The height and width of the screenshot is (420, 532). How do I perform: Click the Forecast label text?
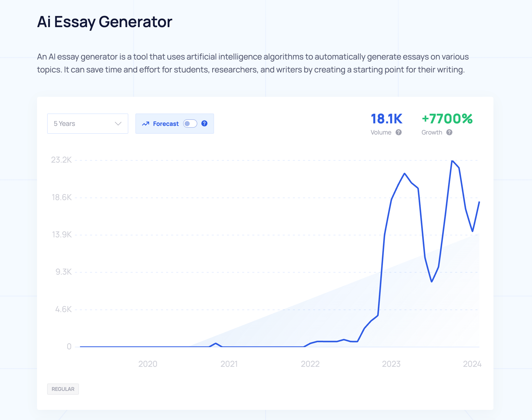coord(166,124)
